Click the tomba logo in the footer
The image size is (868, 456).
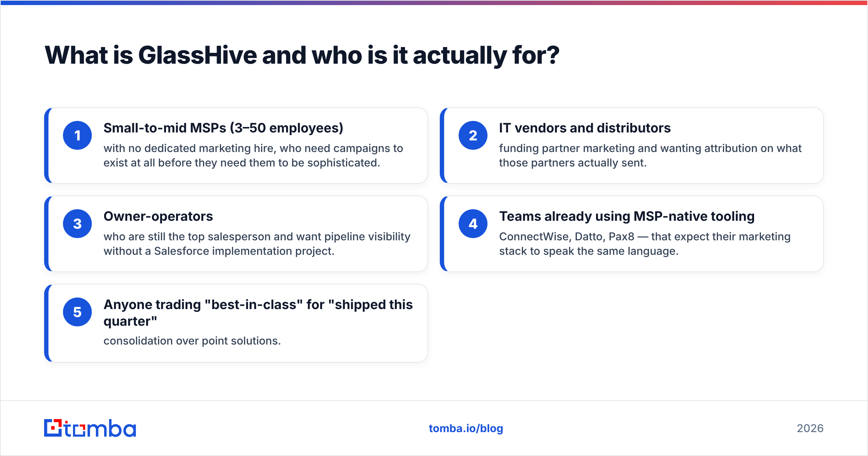(90, 428)
